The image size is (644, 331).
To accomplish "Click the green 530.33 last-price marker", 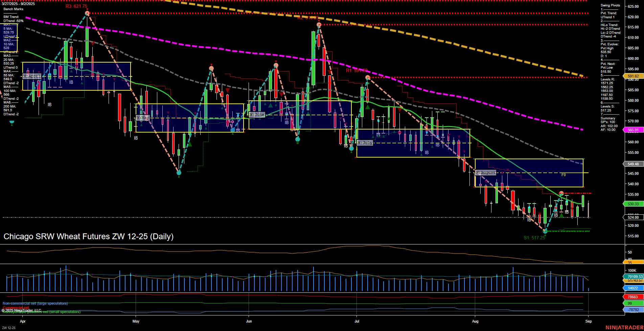I will [x=632, y=204].
